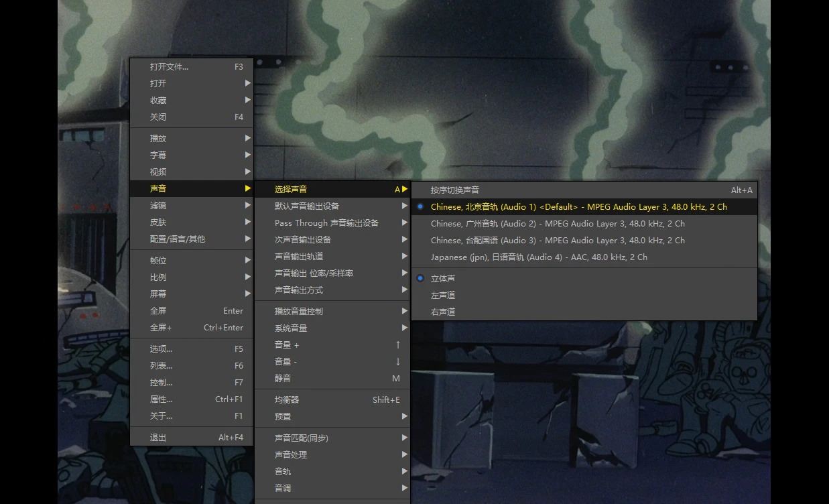Viewport: 829px width, 504px height.
Task: Select 立体声 stereo channel mode
Action: point(584,278)
